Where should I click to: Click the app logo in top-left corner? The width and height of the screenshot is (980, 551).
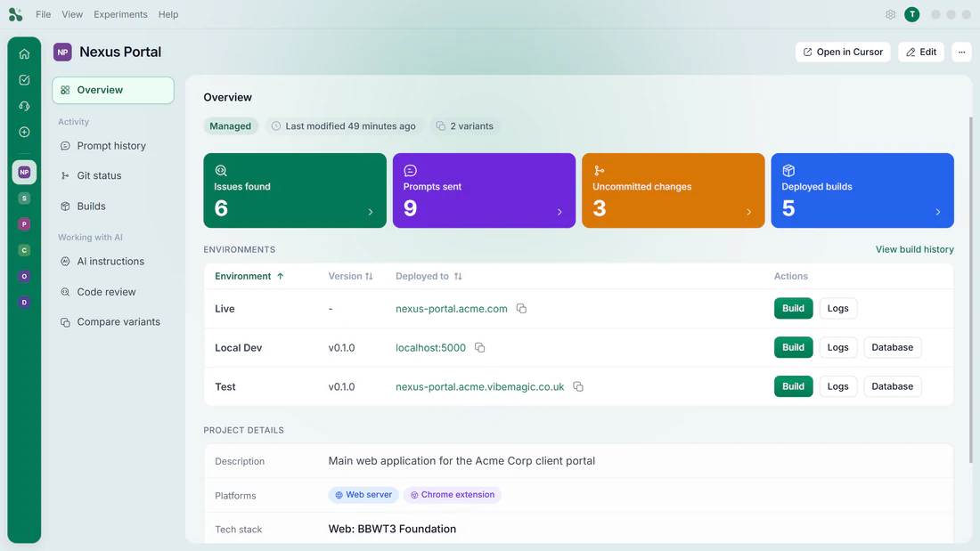(16, 14)
